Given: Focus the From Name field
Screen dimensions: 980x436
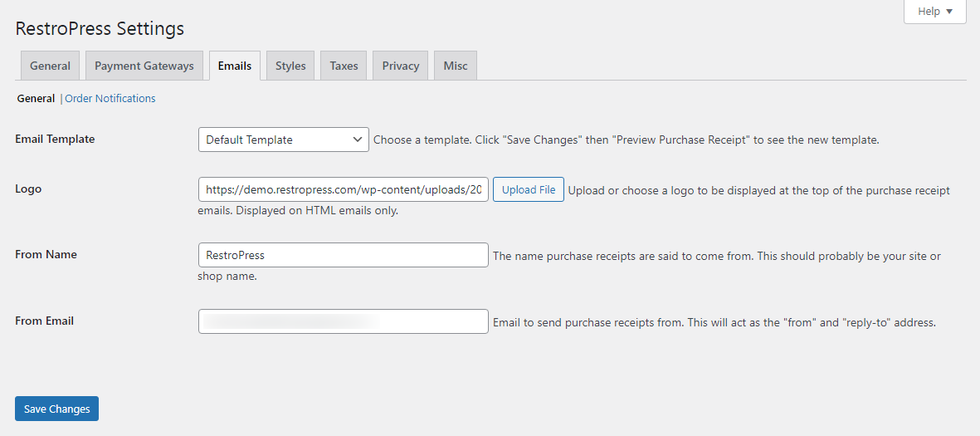Looking at the screenshot, I should (x=344, y=255).
